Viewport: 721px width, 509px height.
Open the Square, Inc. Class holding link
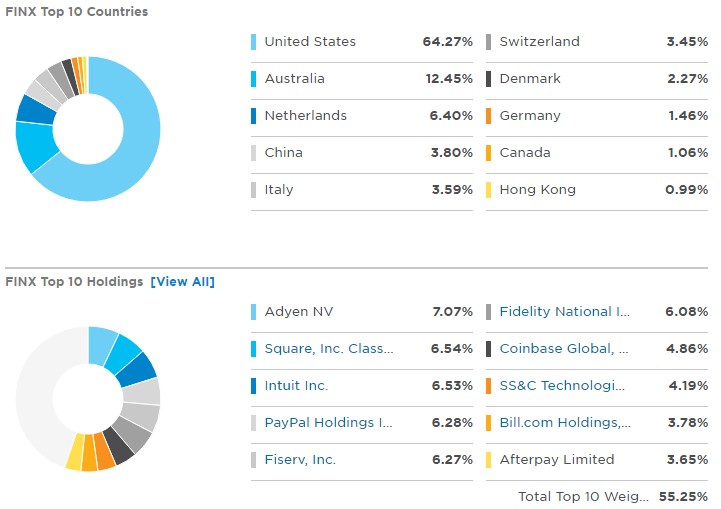pos(329,349)
